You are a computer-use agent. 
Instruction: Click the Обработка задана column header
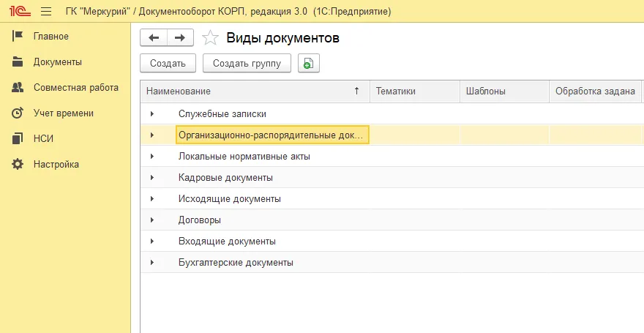(595, 91)
